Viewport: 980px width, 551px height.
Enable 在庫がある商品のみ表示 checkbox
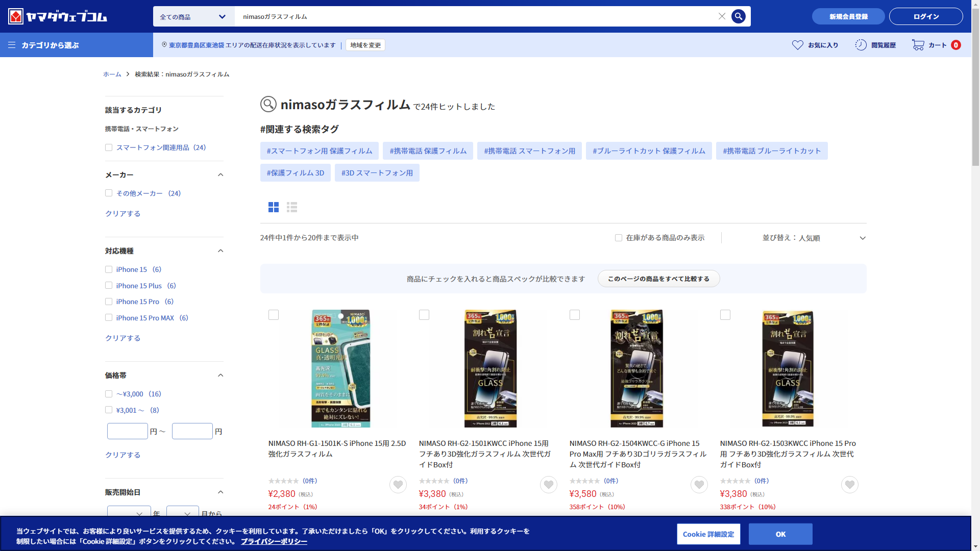[619, 238]
